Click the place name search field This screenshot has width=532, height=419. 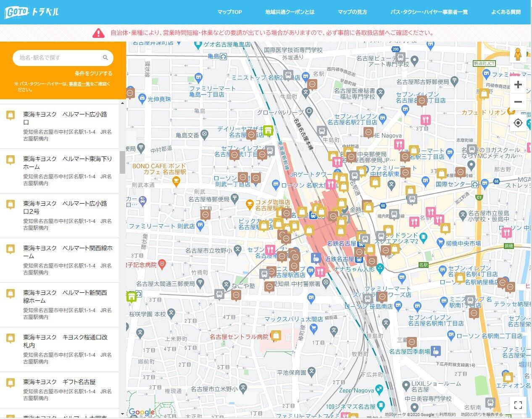[59, 58]
